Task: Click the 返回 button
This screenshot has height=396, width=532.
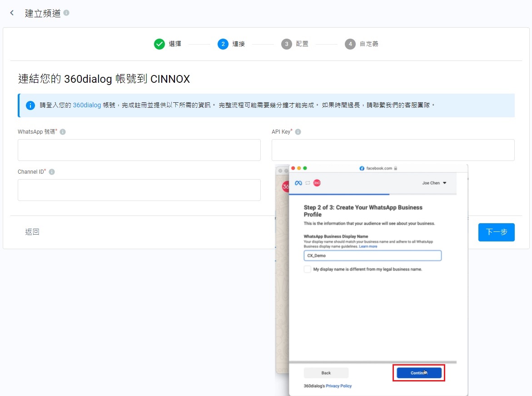Action: [32, 232]
